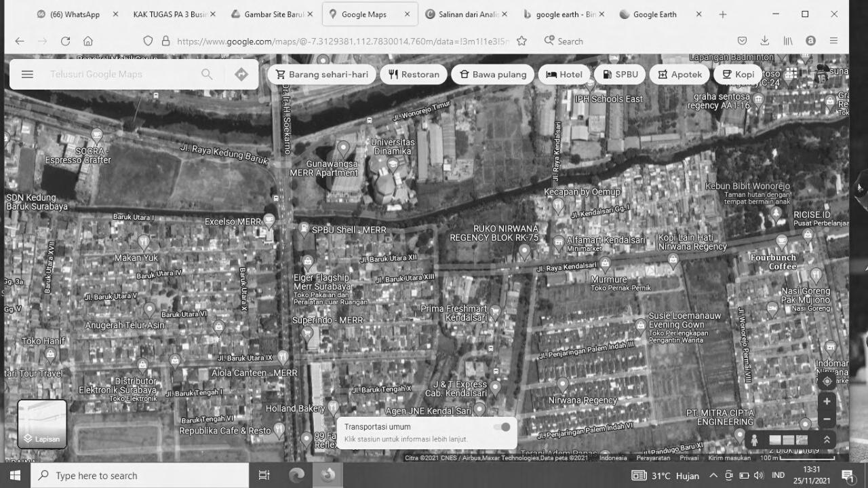Open Firefox application menu
868x488 pixels.
click(x=833, y=41)
